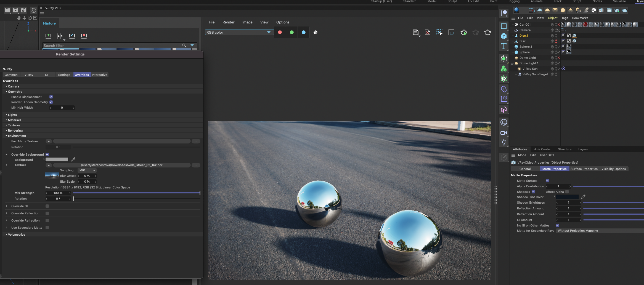
Task: Open the Surface Properties tab
Action: tap(584, 169)
